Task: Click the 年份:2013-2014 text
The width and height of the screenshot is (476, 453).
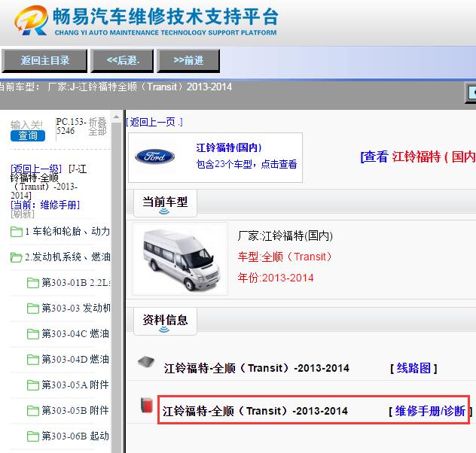Action: (276, 278)
